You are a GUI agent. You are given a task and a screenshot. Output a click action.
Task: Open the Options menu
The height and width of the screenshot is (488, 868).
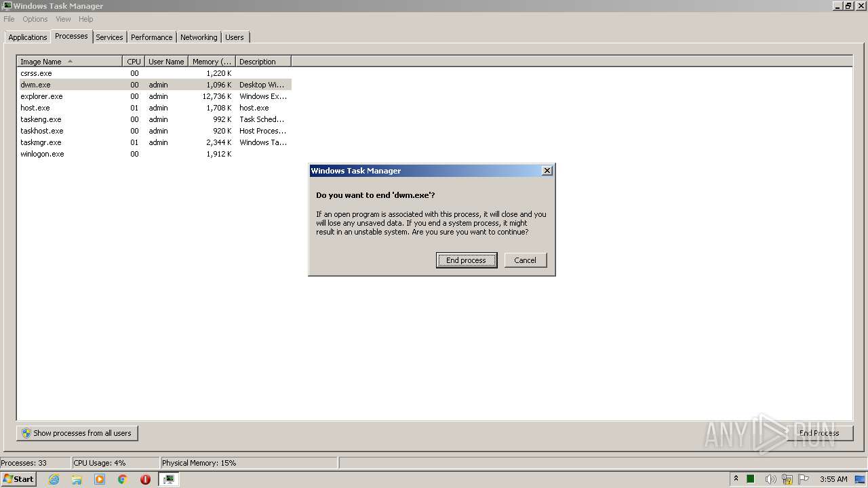(x=35, y=19)
